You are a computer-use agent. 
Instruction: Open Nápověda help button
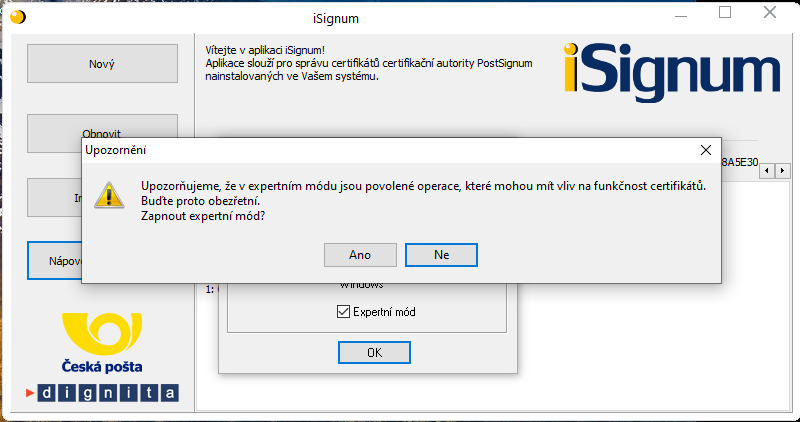55,261
